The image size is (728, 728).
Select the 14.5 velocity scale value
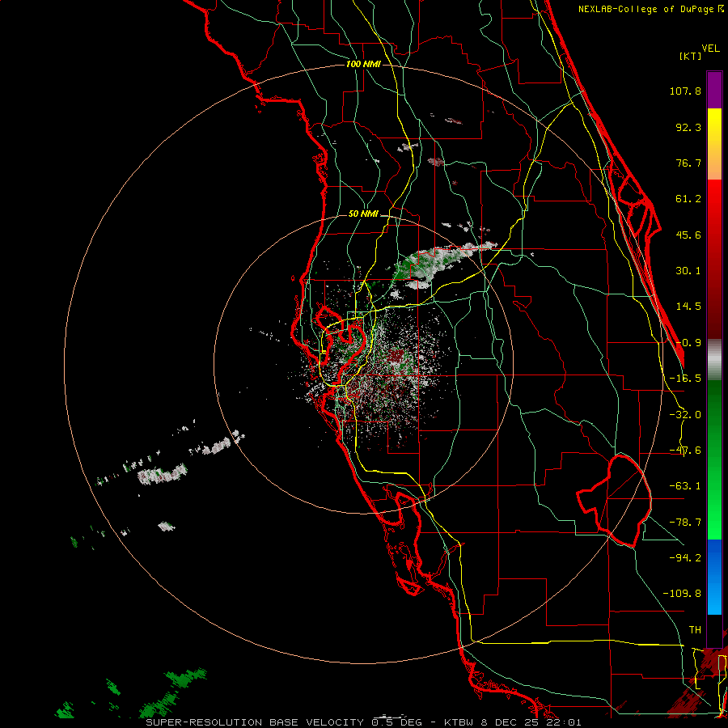(688, 307)
